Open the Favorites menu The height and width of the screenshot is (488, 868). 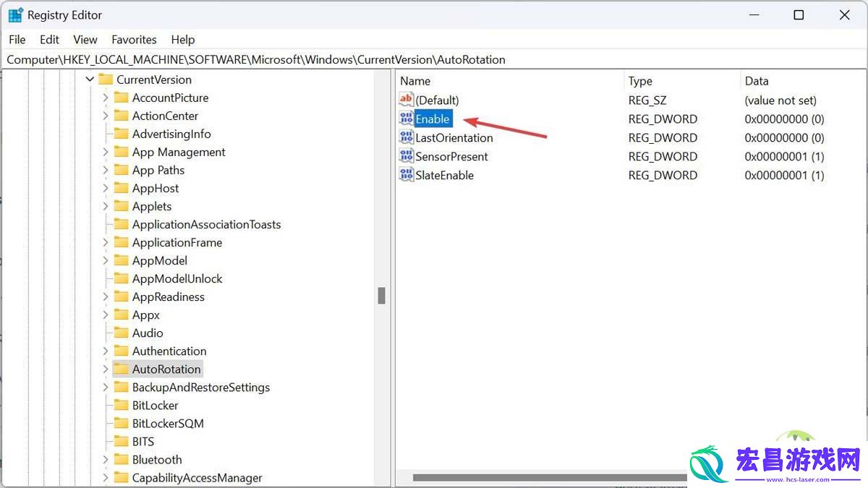[x=135, y=40]
